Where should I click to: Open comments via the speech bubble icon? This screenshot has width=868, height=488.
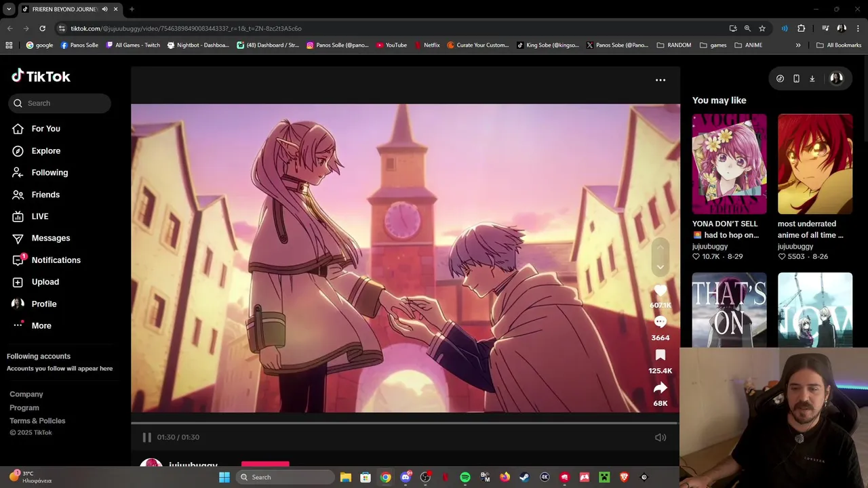pos(660,323)
